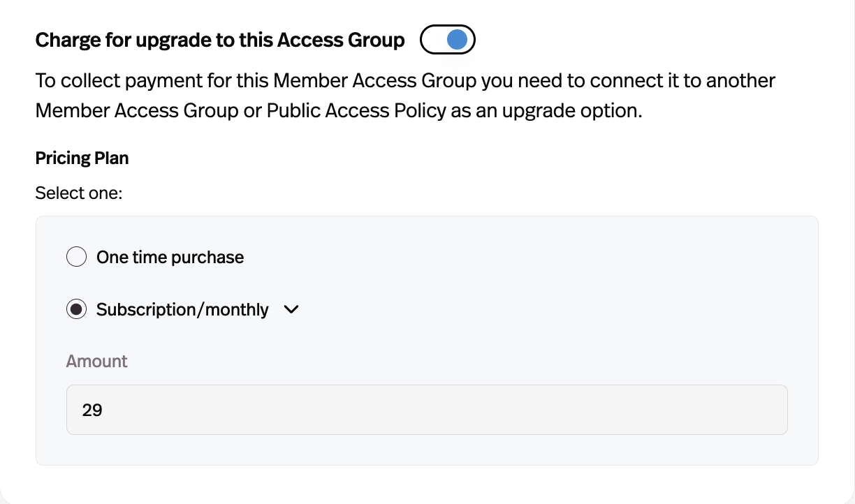Screen dimensions: 855x504
Task: Click the Amount field label
Action: tap(96, 361)
